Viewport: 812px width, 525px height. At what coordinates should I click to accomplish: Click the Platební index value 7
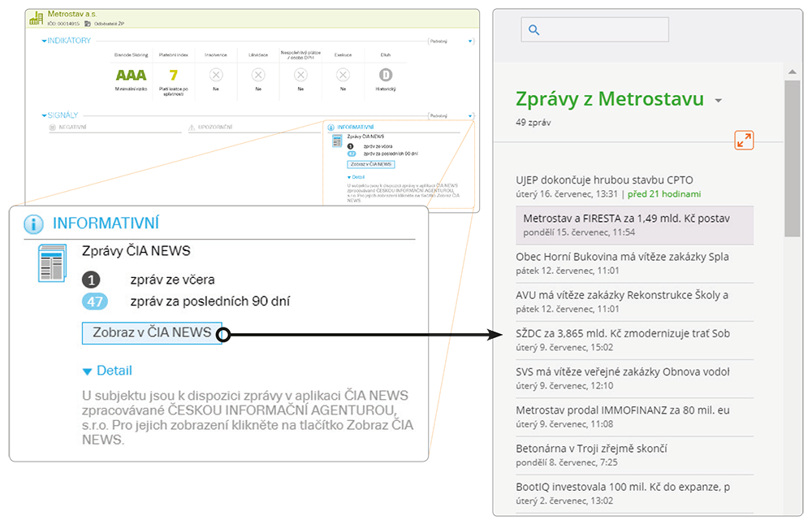click(174, 75)
